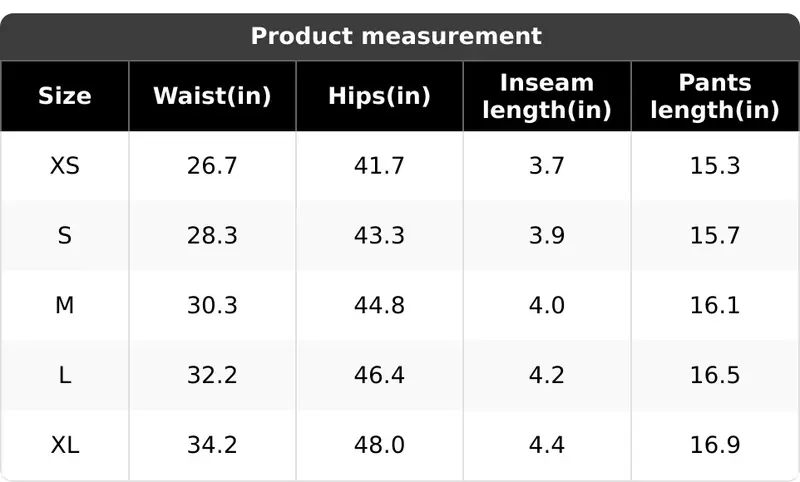Viewport: 800px width, 482px height.
Task: Click the S size row label
Action: tap(65, 236)
